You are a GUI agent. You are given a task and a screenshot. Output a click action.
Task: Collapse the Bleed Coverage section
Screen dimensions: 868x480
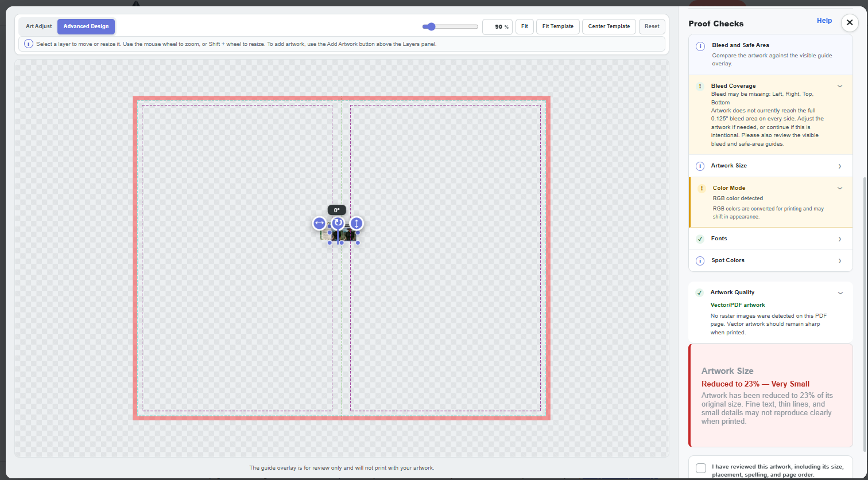click(840, 86)
